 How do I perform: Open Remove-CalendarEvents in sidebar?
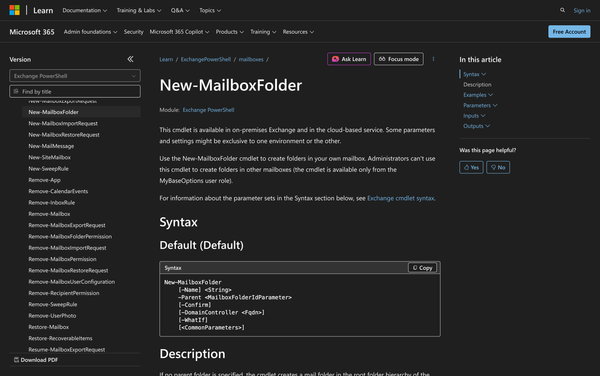click(x=58, y=191)
